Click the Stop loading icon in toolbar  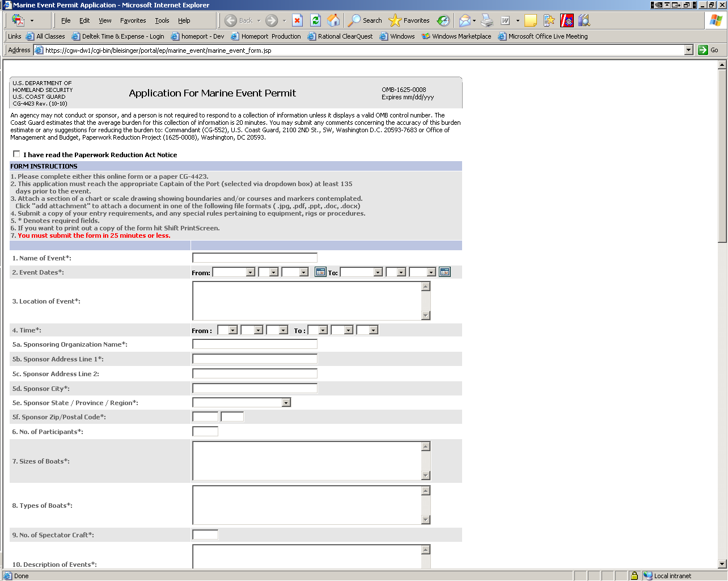click(297, 20)
